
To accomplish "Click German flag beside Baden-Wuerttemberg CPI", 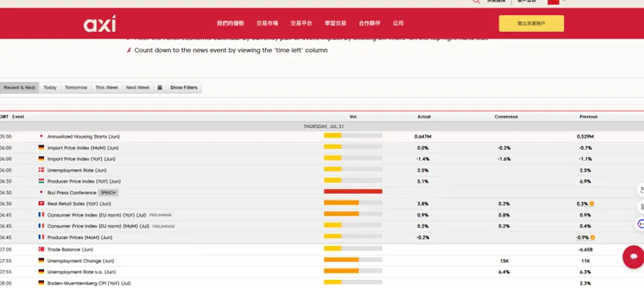I will (x=41, y=283).
